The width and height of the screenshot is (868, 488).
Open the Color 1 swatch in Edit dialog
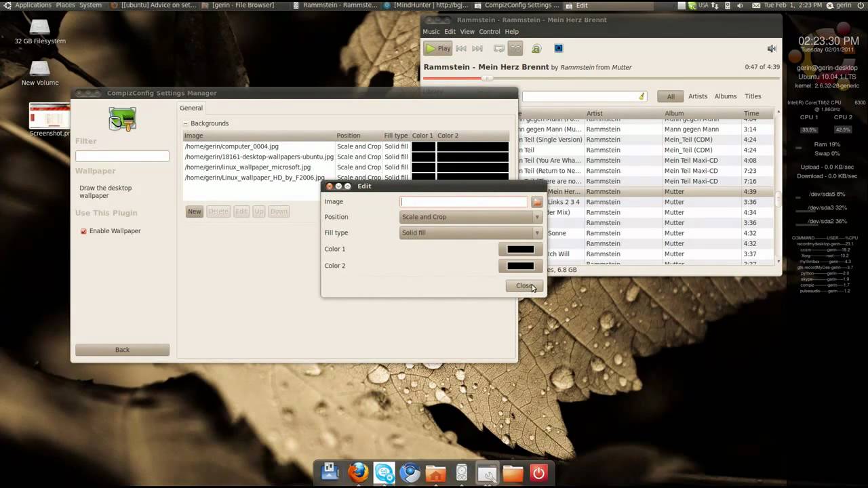click(520, 249)
